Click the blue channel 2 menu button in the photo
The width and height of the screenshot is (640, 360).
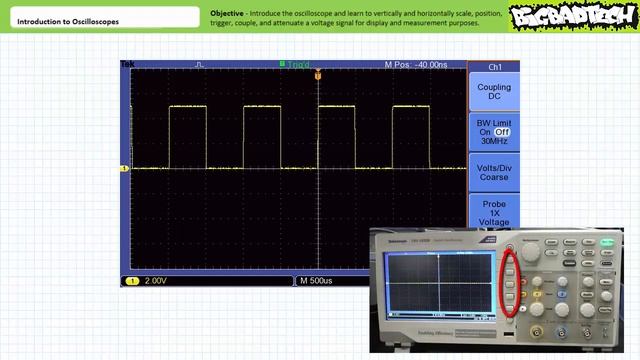tap(562, 294)
